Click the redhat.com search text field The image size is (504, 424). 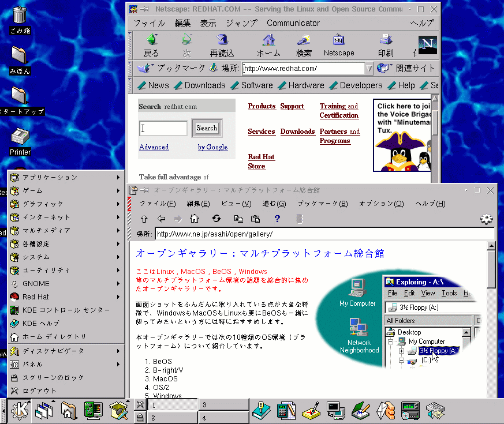point(163,128)
